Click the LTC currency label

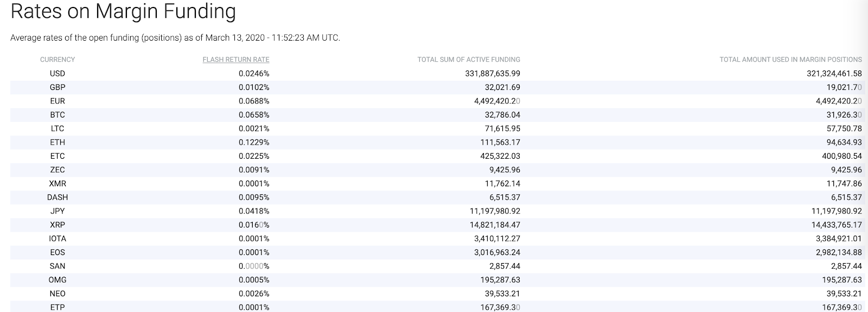pos(58,128)
